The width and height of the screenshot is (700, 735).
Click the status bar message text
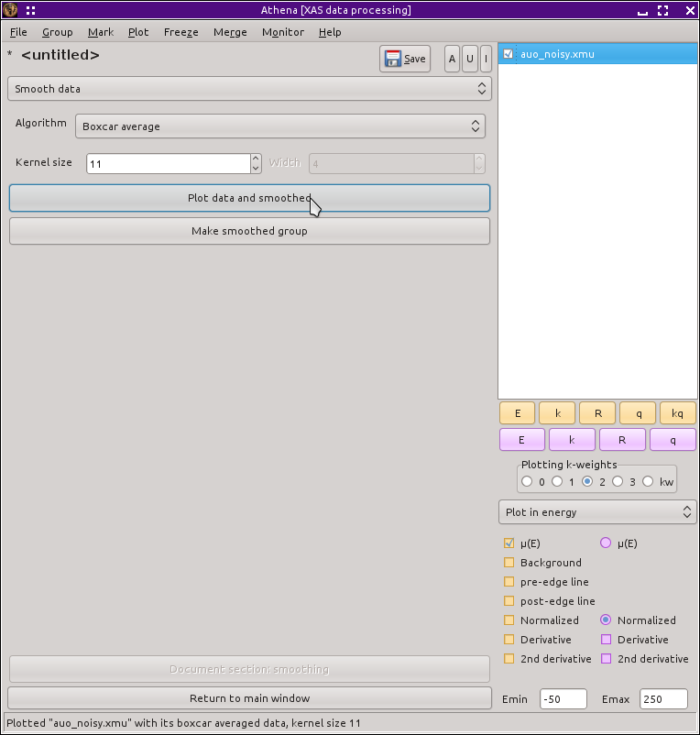(183, 723)
